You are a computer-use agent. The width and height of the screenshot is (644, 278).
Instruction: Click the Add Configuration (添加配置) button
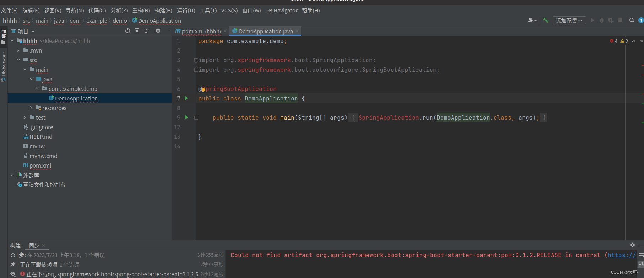569,21
